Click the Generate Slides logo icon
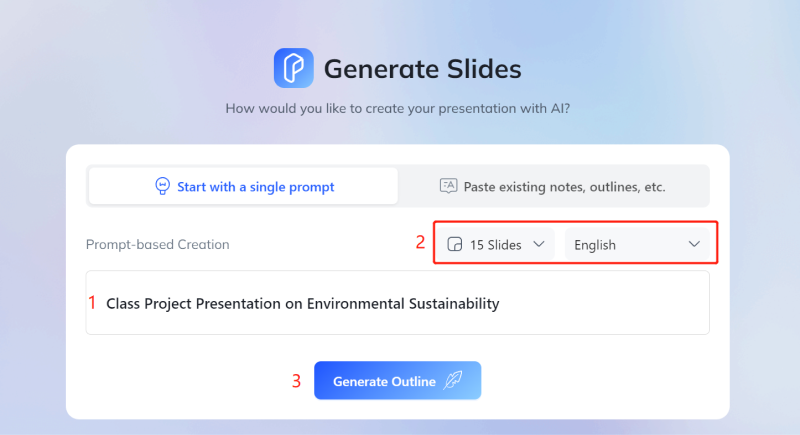This screenshot has height=435, width=800. (293, 69)
